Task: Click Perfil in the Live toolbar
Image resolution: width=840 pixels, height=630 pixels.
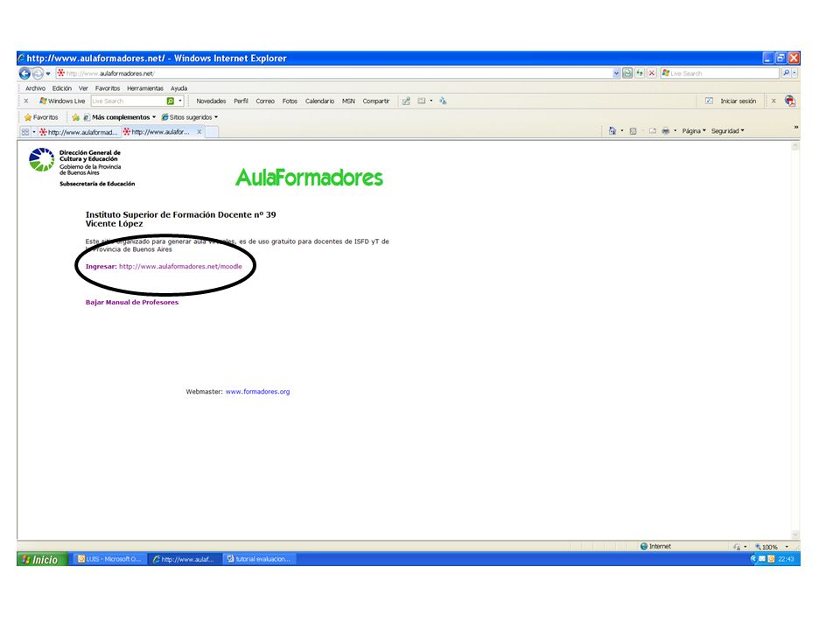Action: (x=241, y=101)
